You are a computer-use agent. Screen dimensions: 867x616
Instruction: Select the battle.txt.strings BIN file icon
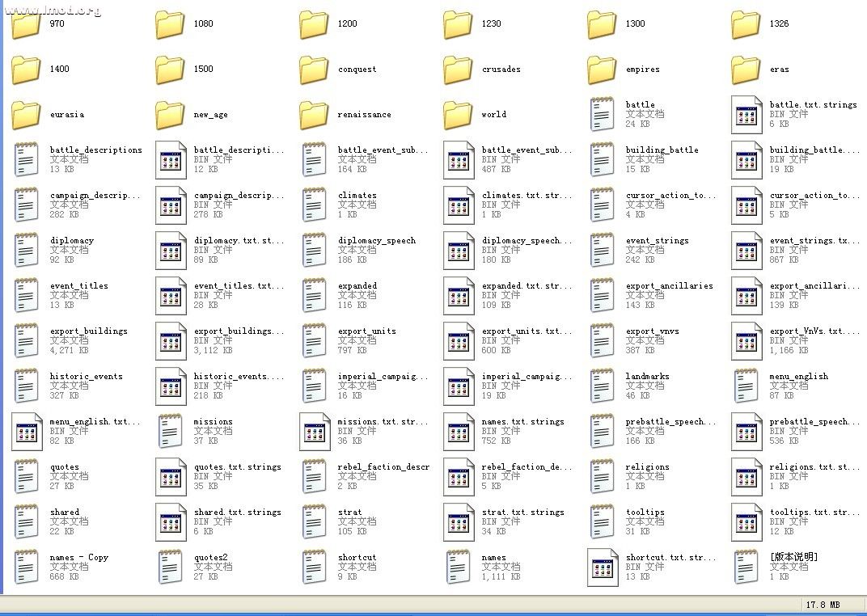746,115
